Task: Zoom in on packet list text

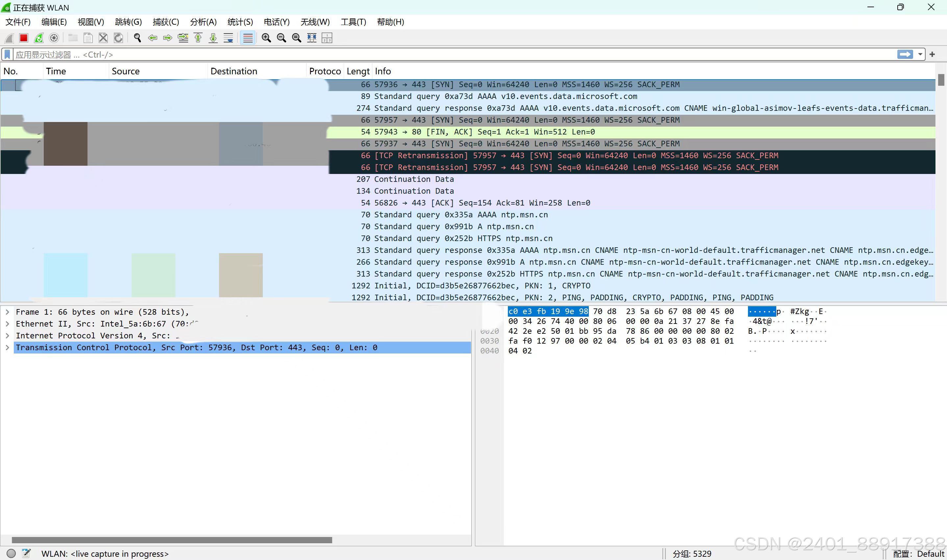Action: (266, 38)
